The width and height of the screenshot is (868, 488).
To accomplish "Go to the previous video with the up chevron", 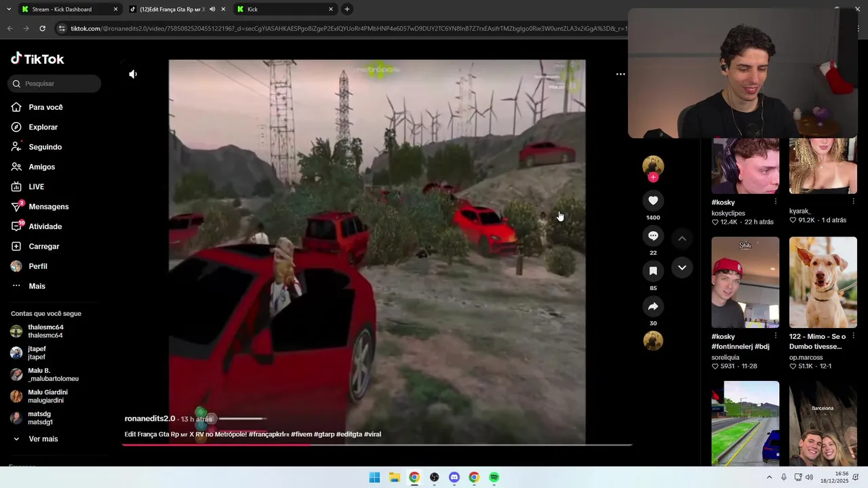I will [x=682, y=239].
